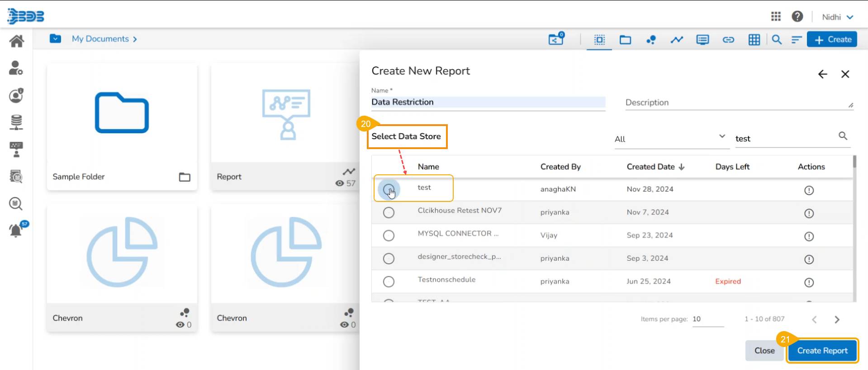This screenshot has width=868, height=370.
Task: Click the Close button
Action: (x=764, y=351)
